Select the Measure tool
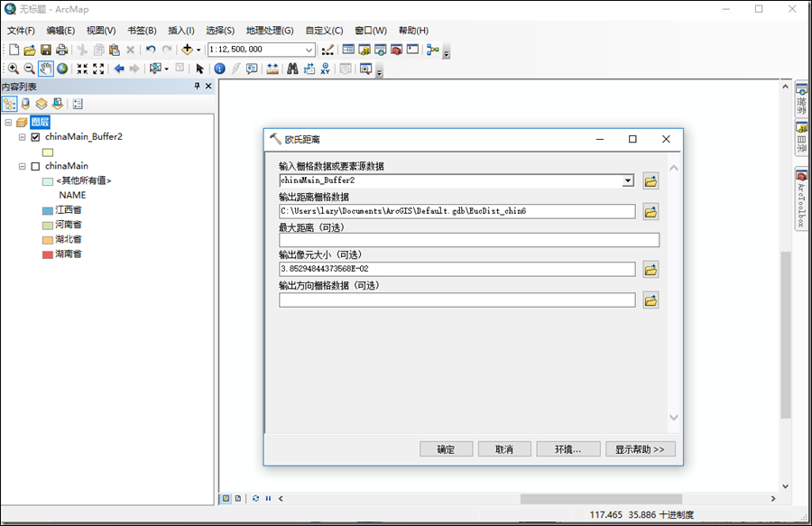Viewport: 812px width, 526px height. pyautogui.click(x=272, y=68)
